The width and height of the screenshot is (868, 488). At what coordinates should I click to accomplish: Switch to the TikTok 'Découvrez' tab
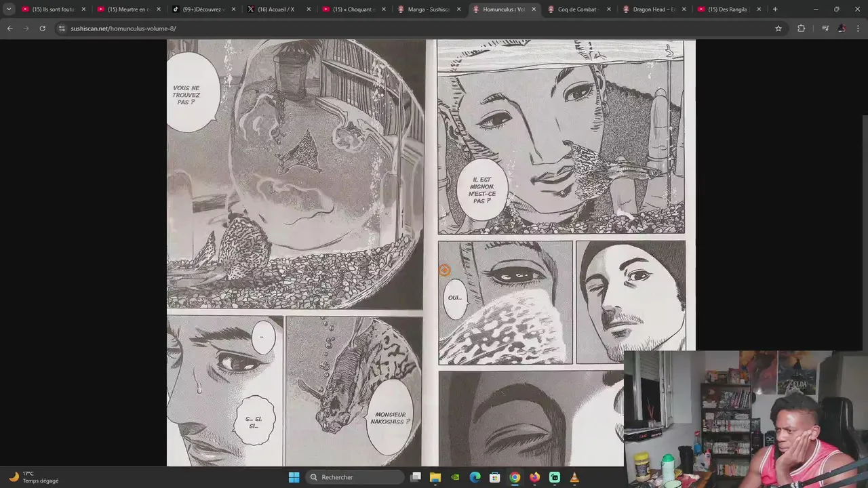click(203, 9)
